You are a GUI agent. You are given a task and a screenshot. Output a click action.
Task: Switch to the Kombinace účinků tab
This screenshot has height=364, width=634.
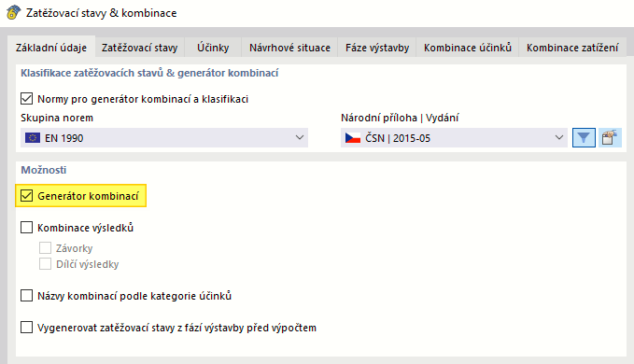[x=468, y=48]
